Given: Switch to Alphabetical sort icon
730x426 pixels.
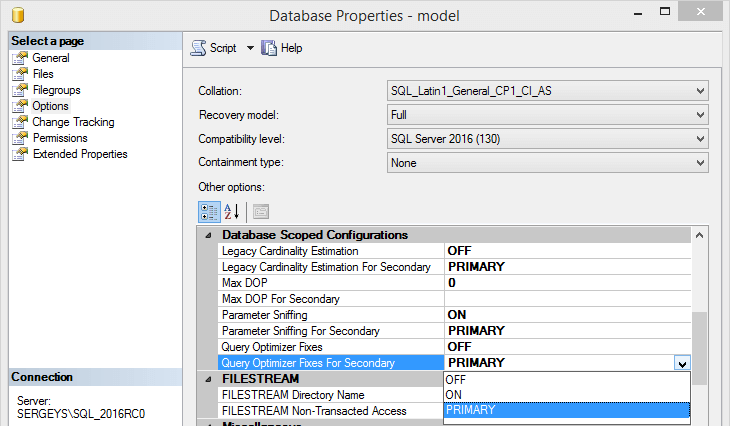Looking at the screenshot, I should [231, 212].
